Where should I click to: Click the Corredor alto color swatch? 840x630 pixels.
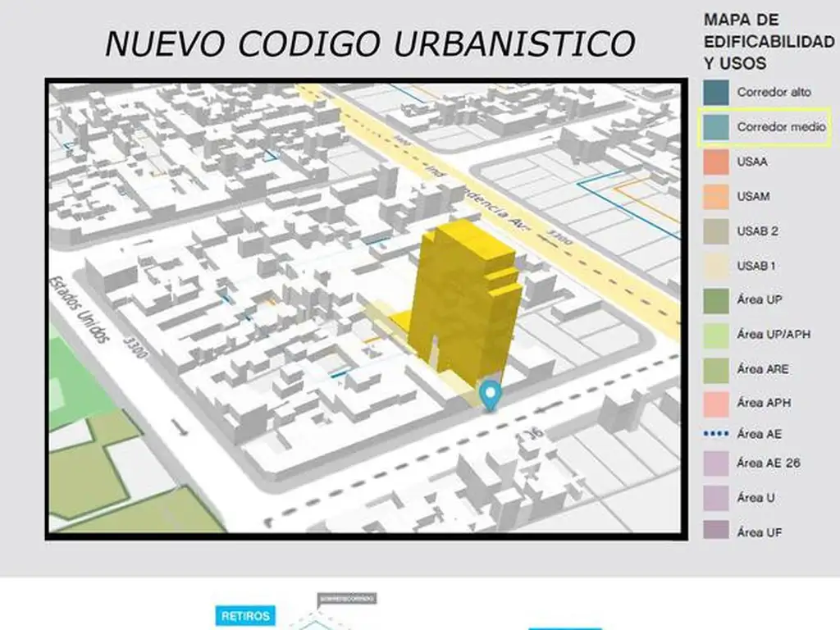tap(716, 93)
